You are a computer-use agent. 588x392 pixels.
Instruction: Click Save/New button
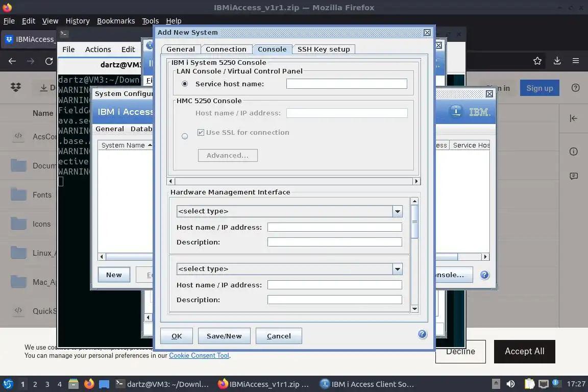pyautogui.click(x=224, y=336)
